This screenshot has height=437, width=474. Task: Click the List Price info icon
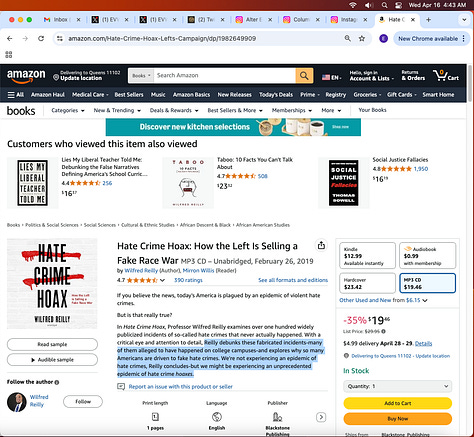pyautogui.click(x=383, y=331)
